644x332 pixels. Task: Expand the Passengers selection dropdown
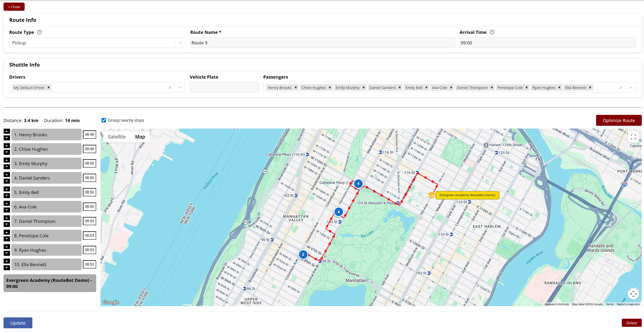pos(630,87)
